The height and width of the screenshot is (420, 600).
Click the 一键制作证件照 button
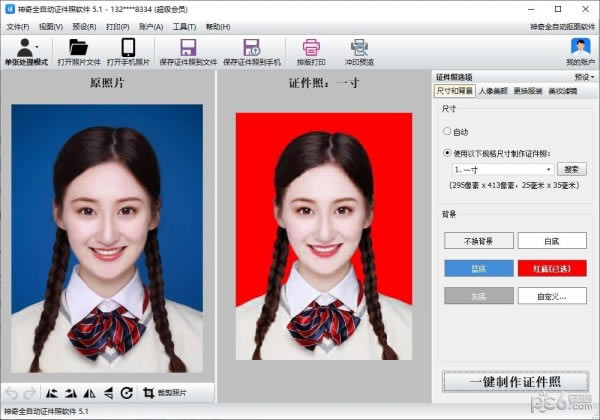pos(515,381)
